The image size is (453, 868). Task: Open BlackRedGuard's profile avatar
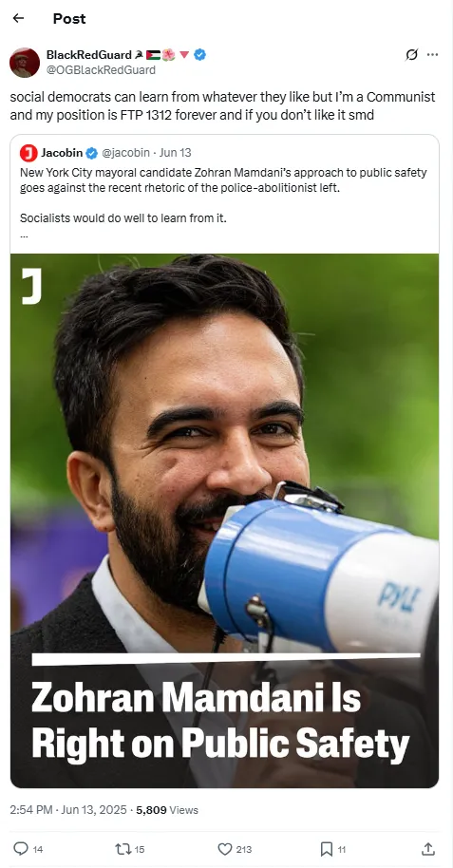[x=25, y=63]
